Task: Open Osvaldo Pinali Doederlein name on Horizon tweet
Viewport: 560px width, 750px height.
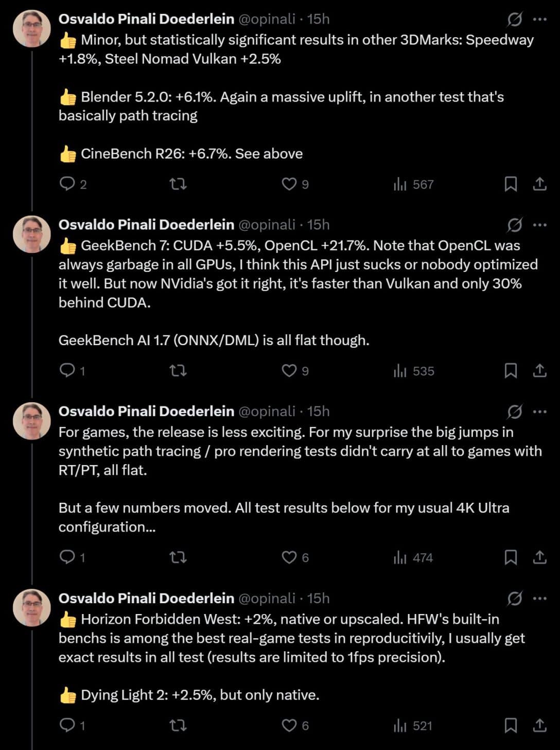Action: [146, 598]
